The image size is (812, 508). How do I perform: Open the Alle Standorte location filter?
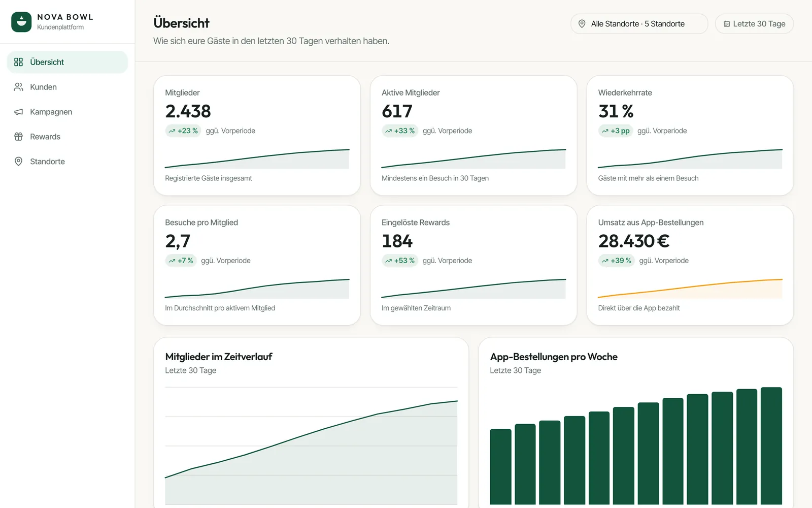[639, 24]
